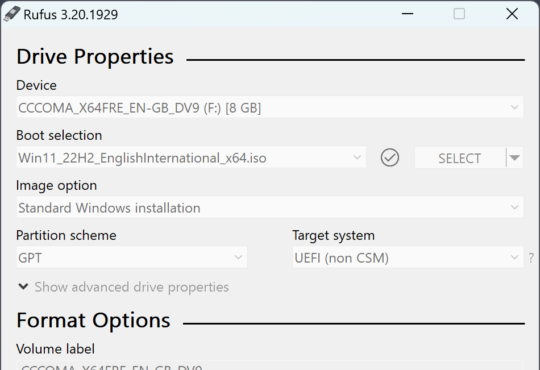Viewport: 540px width, 370px height.
Task: Close the Rufus window
Action: pyautogui.click(x=512, y=14)
